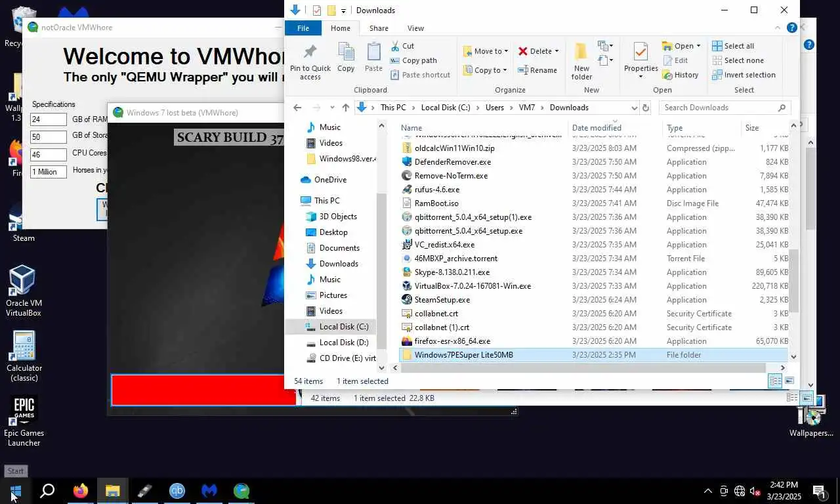Click Select all in ribbon
This screenshot has width=840, height=504.
pyautogui.click(x=733, y=46)
